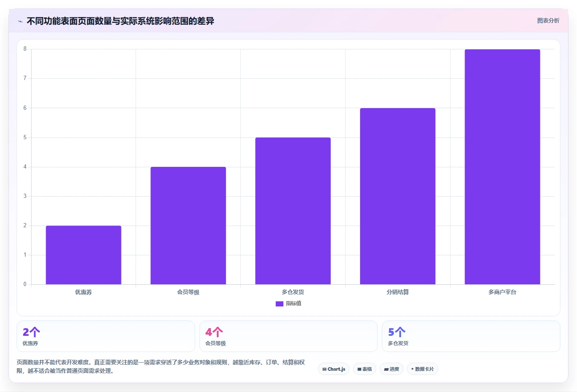Click the description paragraph starting 页面数量并不能代表

[161, 366]
